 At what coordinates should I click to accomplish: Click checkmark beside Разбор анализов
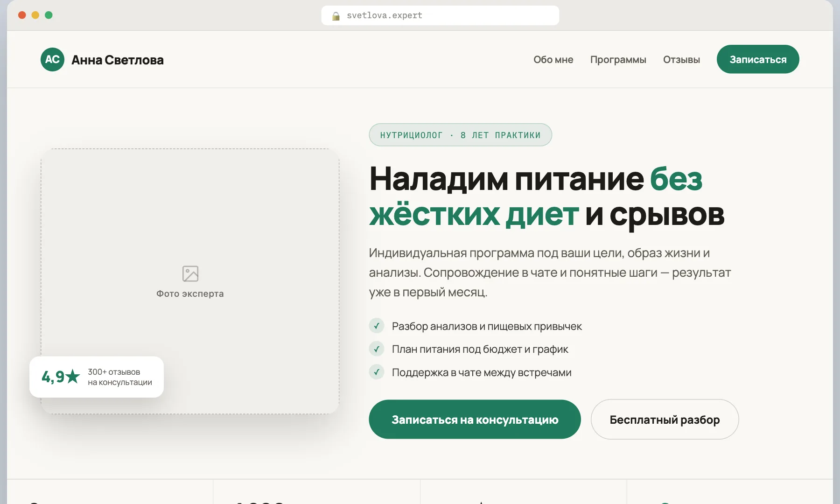pyautogui.click(x=377, y=326)
